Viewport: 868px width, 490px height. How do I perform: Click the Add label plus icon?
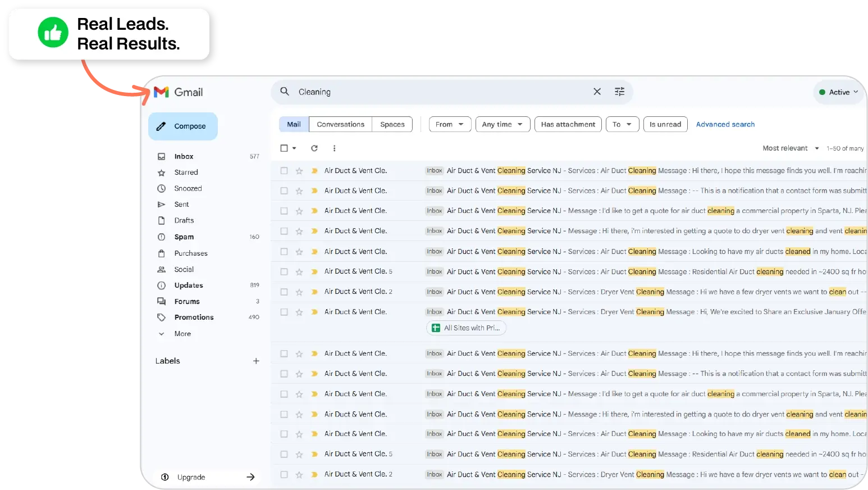click(x=256, y=361)
